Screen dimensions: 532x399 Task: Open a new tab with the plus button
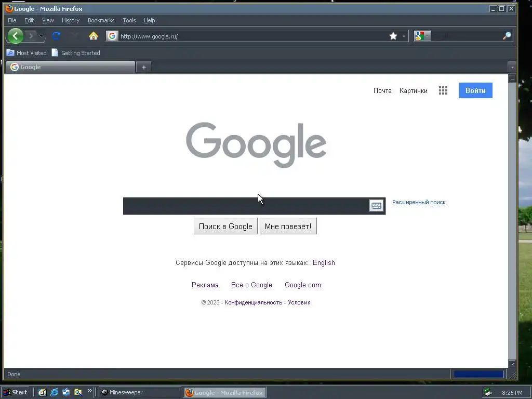click(144, 68)
